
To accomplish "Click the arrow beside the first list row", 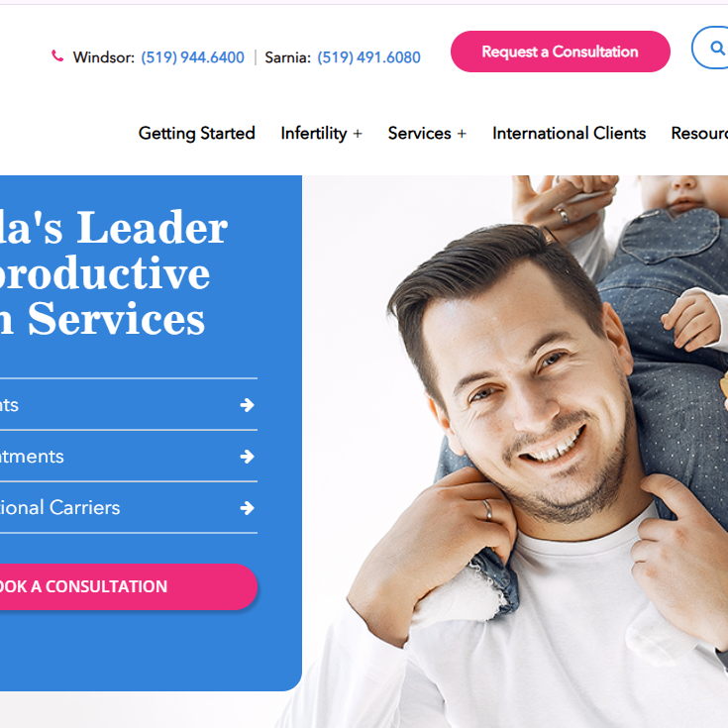I will [x=247, y=405].
